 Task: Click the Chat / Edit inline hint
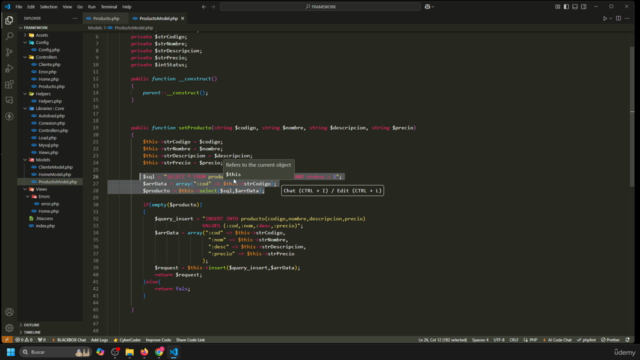332,191
